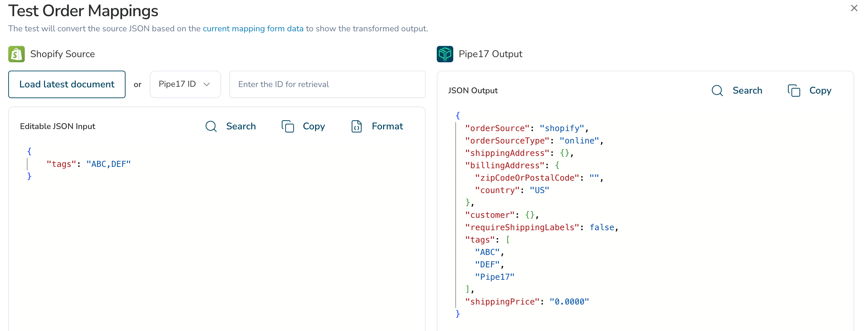Click the false value in output

pos(602,227)
